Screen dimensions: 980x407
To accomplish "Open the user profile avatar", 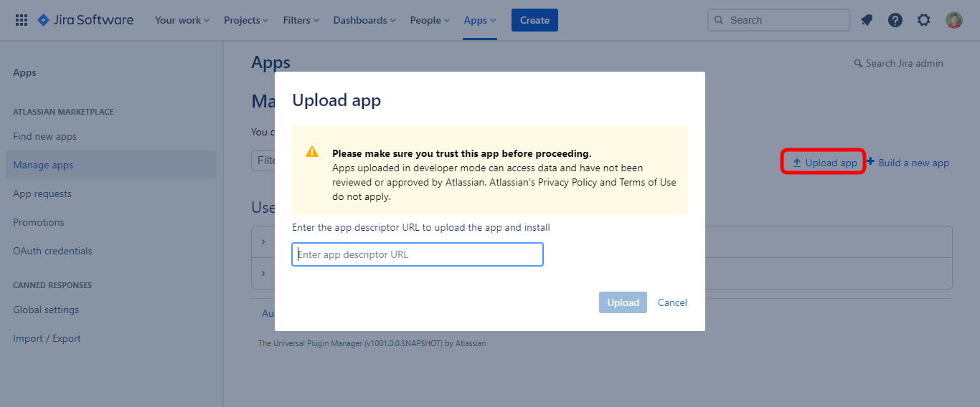I will 953,20.
